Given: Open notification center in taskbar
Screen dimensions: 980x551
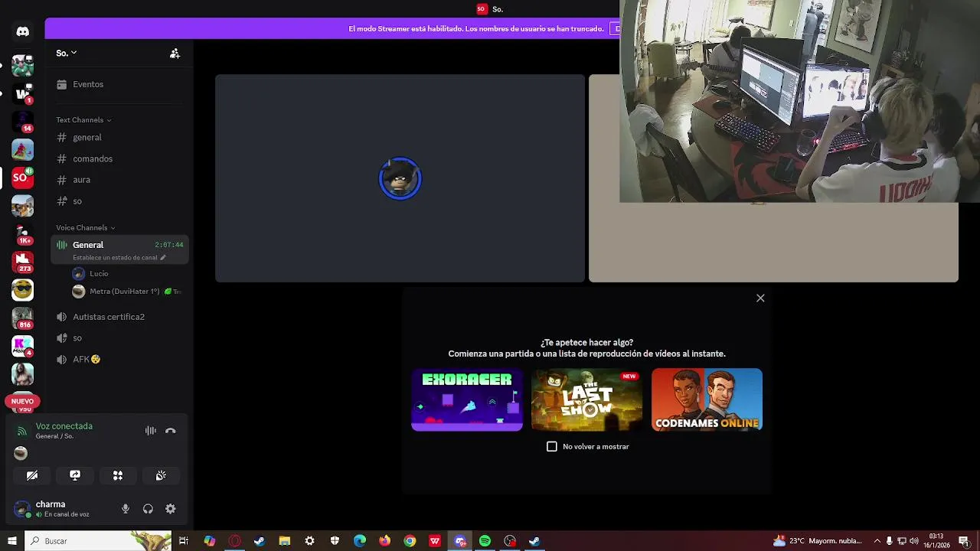Looking at the screenshot, I should tap(963, 541).
